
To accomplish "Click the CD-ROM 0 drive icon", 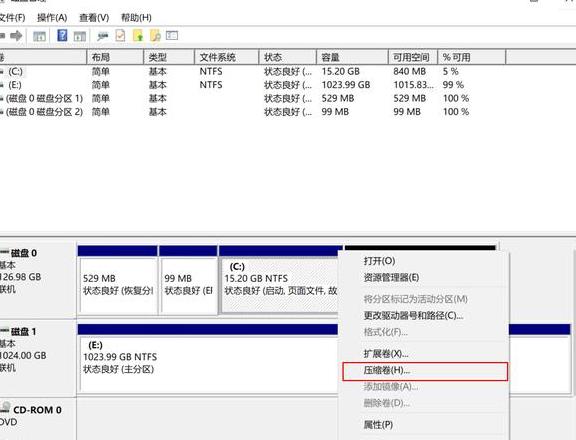I will point(6,408).
